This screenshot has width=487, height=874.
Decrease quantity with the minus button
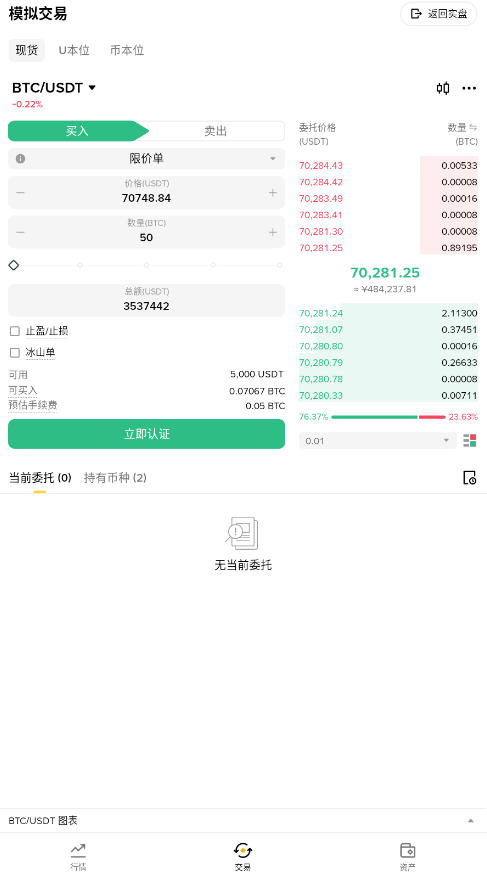[x=20, y=232]
